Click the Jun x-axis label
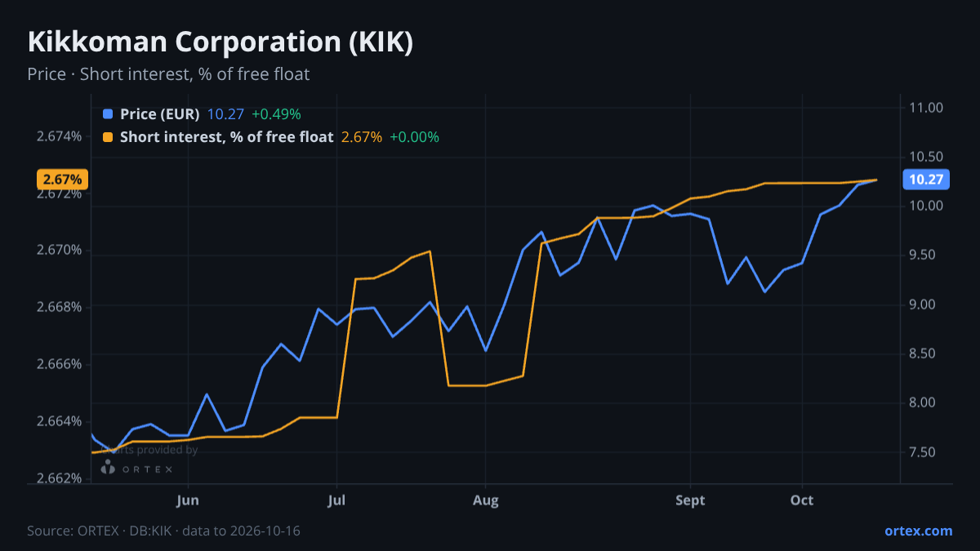The image size is (980, 551). [188, 500]
